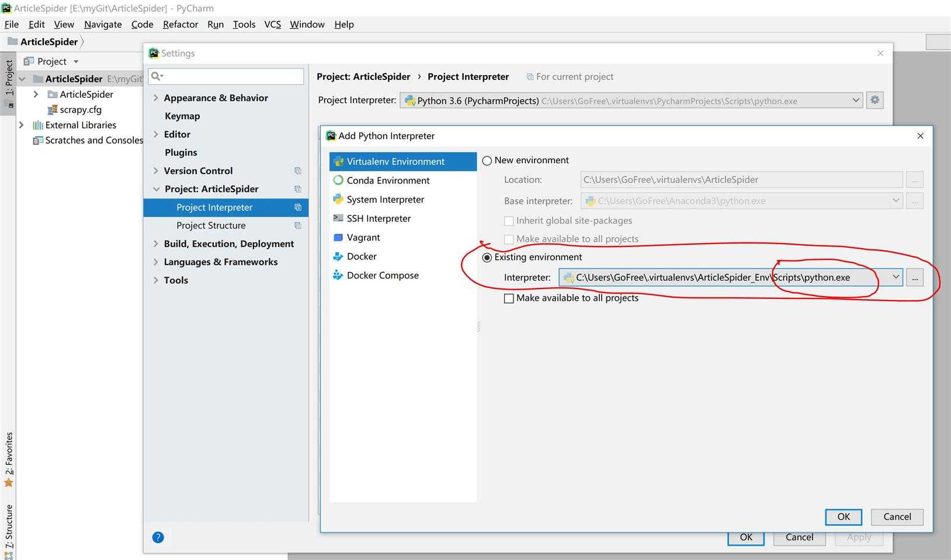The height and width of the screenshot is (560, 951).
Task: Open interpreter settings gear icon
Action: pos(874,100)
